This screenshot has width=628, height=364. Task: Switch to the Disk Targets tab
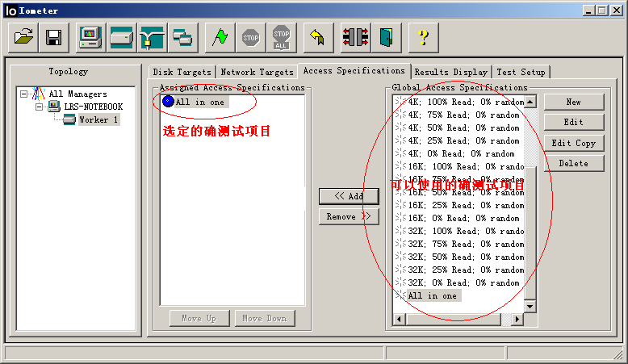tap(182, 73)
